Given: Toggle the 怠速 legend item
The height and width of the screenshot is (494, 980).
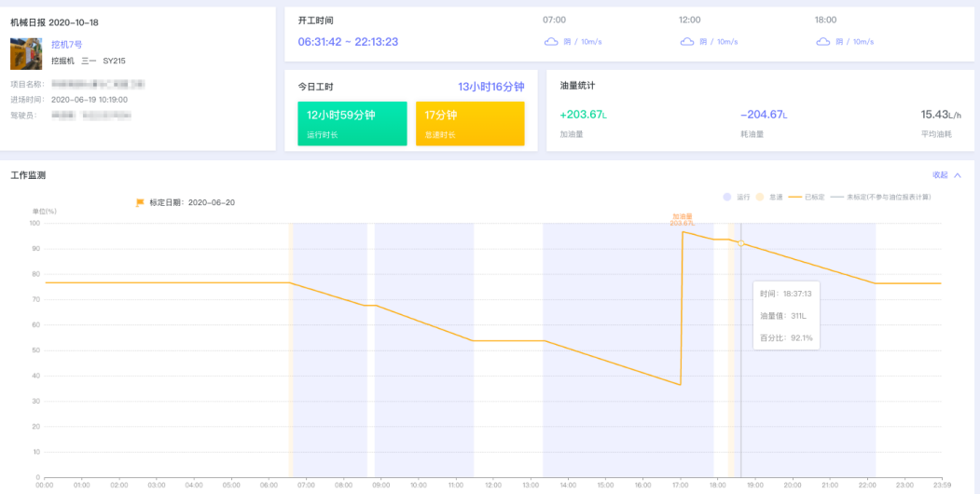Looking at the screenshot, I should (x=768, y=197).
